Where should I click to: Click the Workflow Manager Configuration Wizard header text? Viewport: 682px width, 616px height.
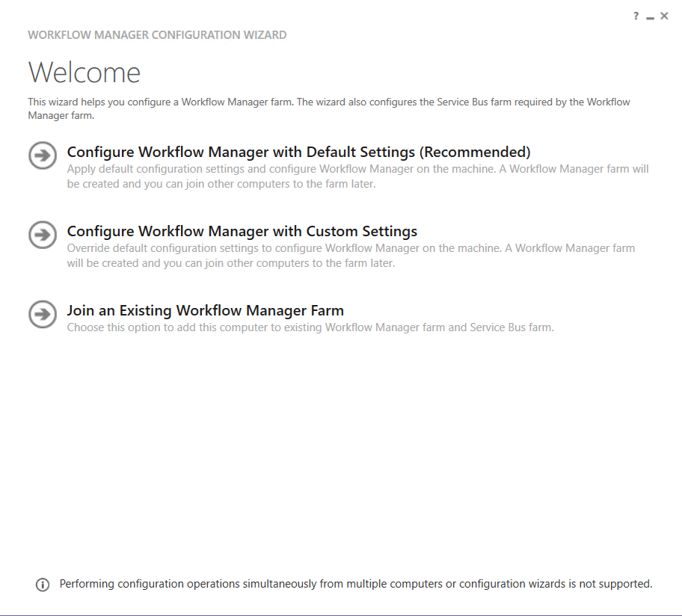(x=157, y=35)
